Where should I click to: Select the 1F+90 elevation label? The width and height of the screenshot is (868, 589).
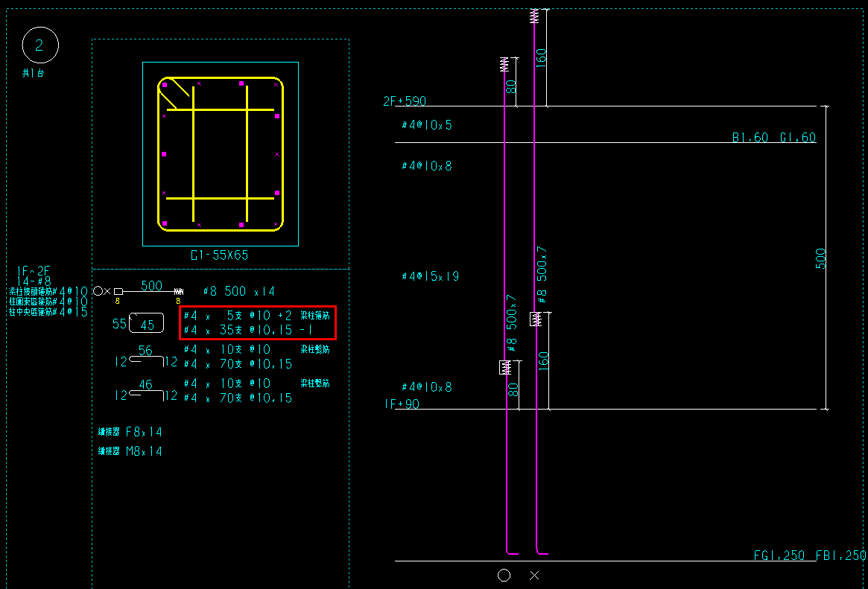402,404
